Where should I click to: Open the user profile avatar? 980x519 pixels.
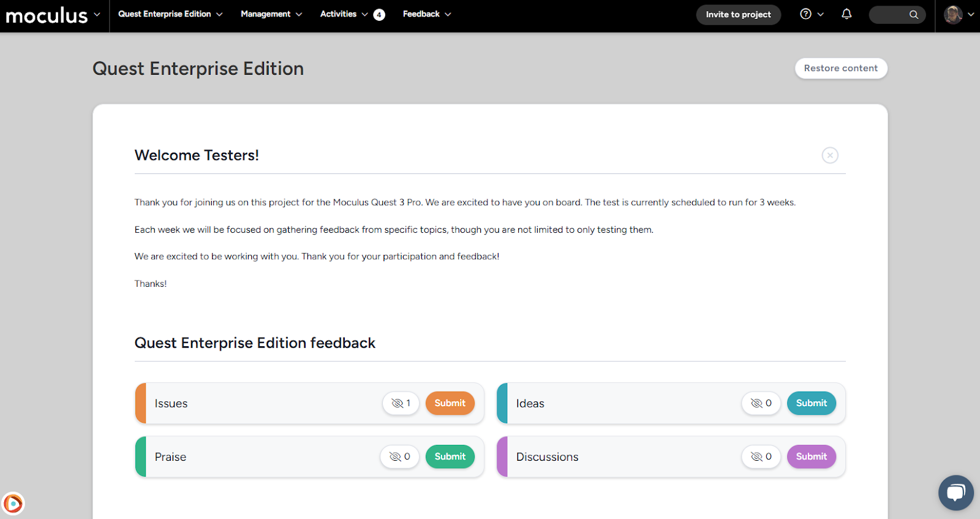pos(953,15)
